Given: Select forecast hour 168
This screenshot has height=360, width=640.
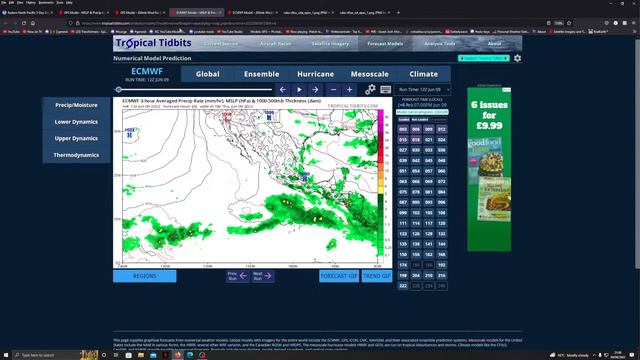Looking at the screenshot, I should pos(441,255).
